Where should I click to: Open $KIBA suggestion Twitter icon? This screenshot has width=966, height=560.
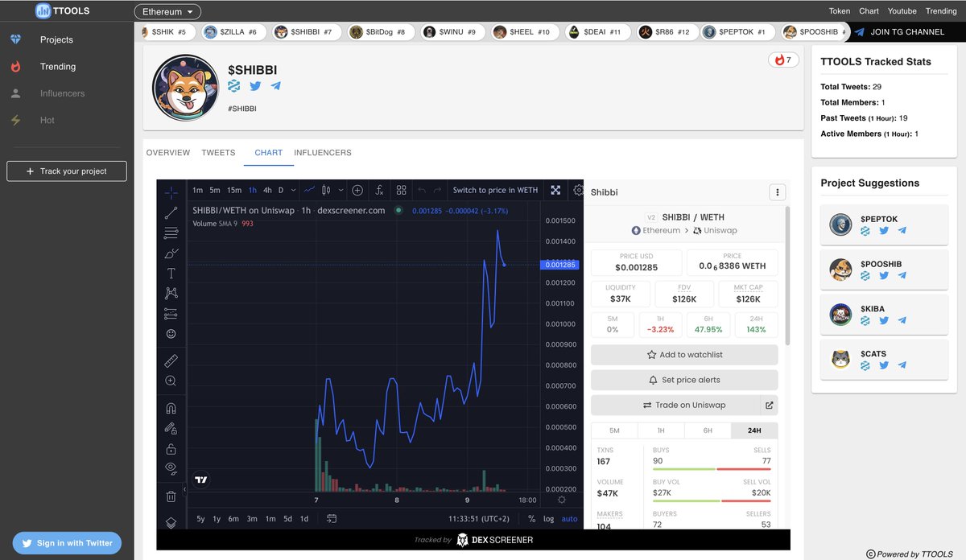[884, 320]
